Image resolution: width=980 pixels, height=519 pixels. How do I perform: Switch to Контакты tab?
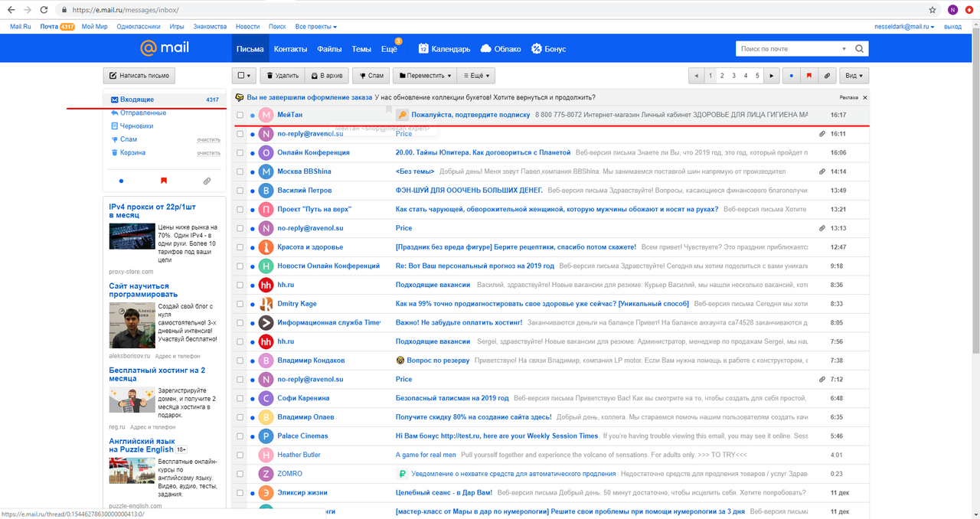(290, 49)
